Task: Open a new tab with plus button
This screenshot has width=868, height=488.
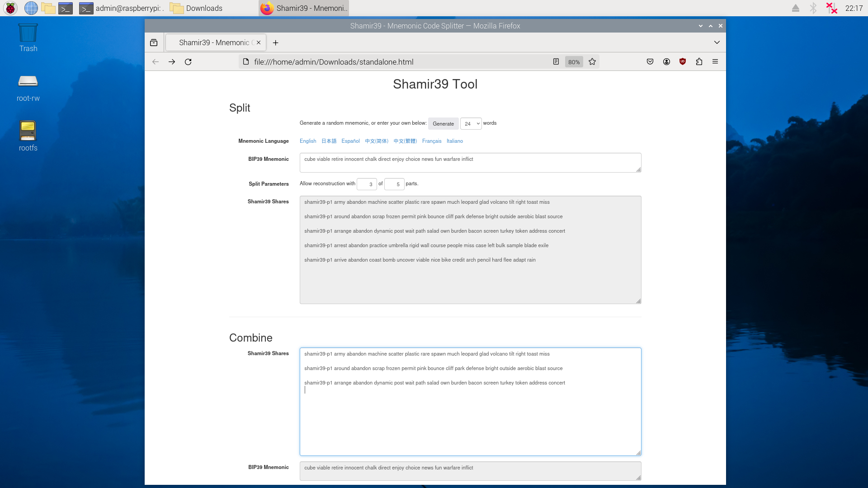Action: pos(275,42)
